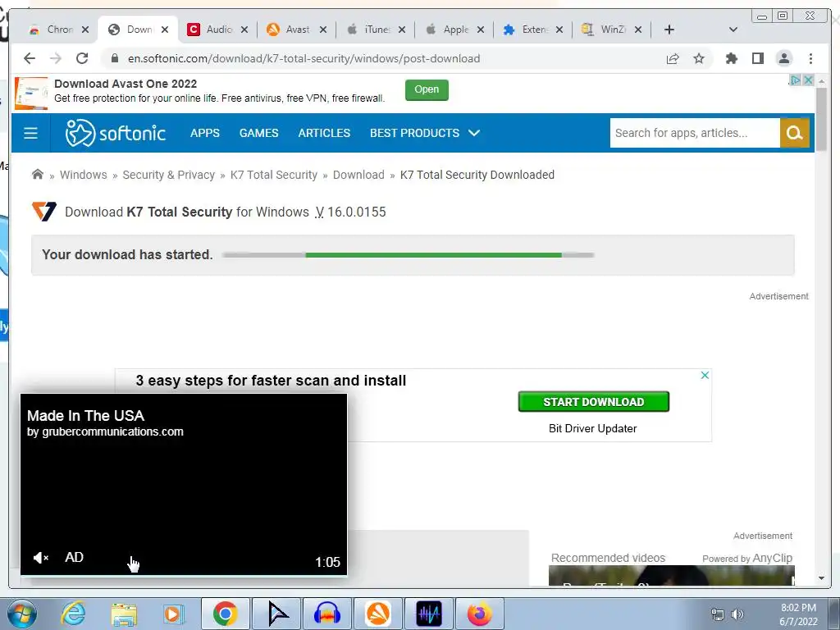The image size is (840, 630).
Task: Close the WinZip tab
Action: tap(638, 30)
